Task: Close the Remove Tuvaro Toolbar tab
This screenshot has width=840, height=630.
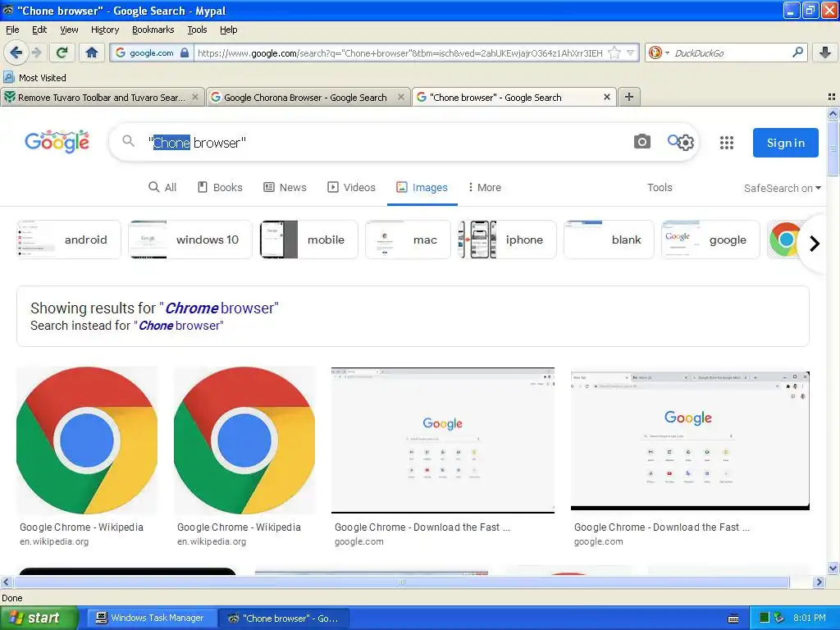Action: pyautogui.click(x=195, y=97)
